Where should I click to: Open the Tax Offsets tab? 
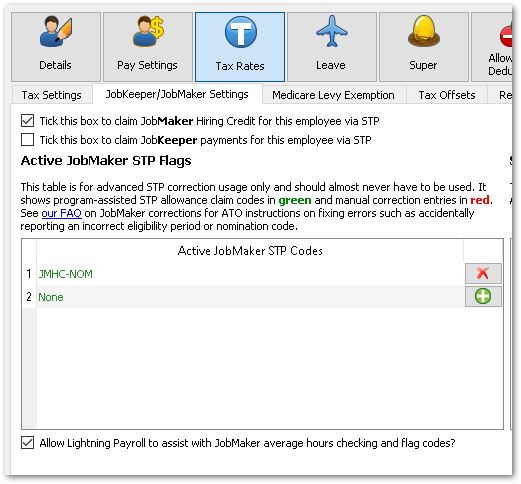(447, 95)
